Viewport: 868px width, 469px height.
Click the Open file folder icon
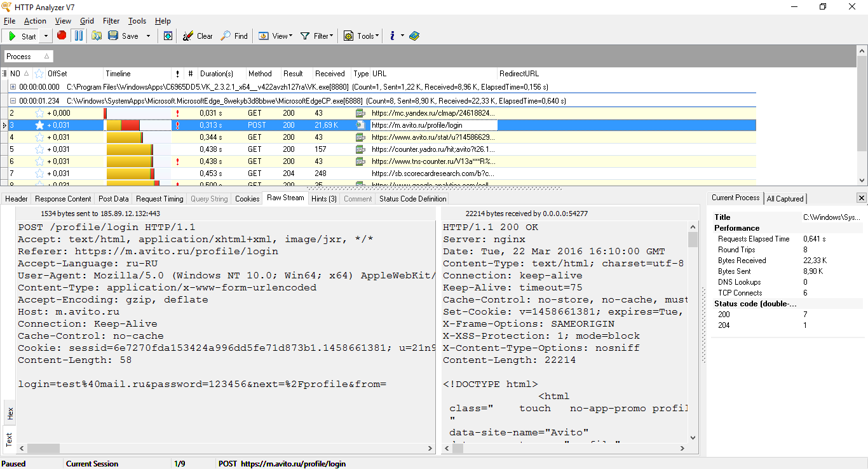click(x=97, y=36)
